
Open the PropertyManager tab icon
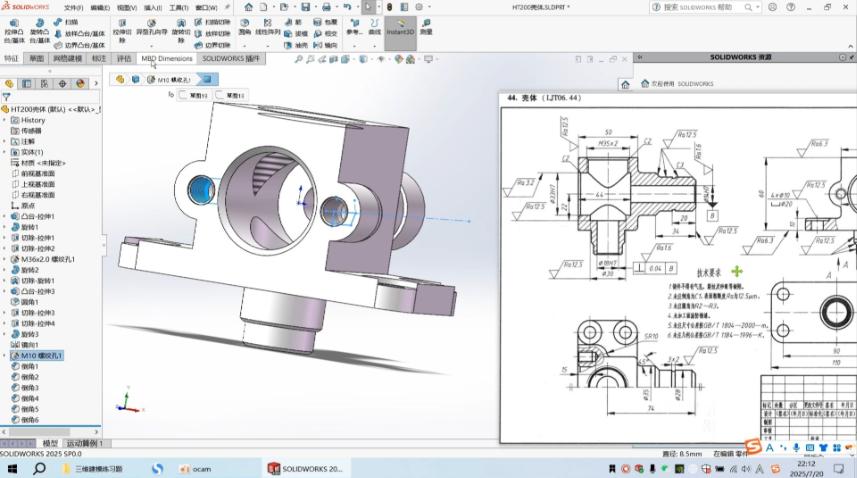26,84
